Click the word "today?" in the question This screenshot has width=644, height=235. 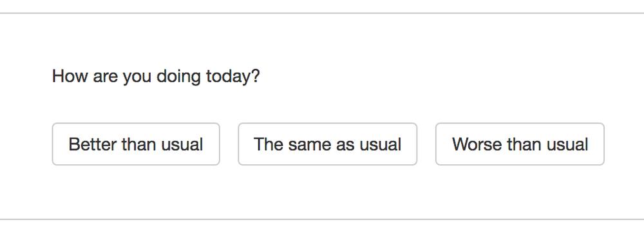click(x=233, y=77)
